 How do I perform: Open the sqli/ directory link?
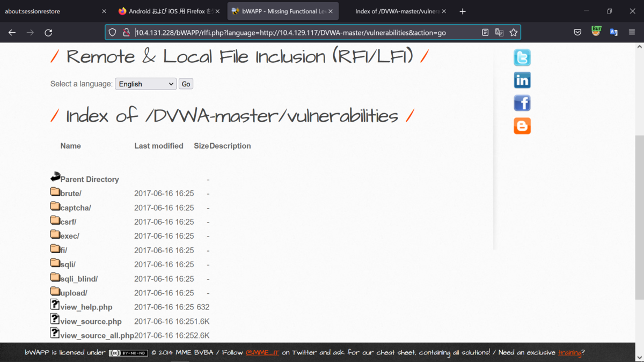click(x=68, y=264)
